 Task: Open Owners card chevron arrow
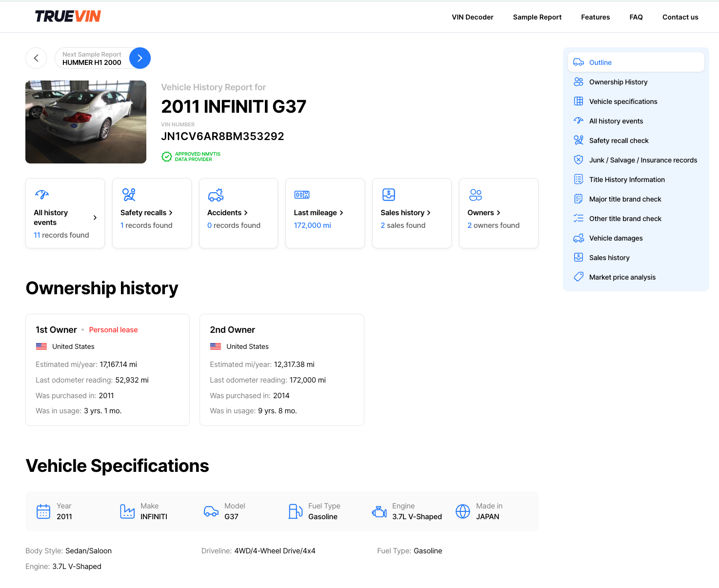(499, 213)
